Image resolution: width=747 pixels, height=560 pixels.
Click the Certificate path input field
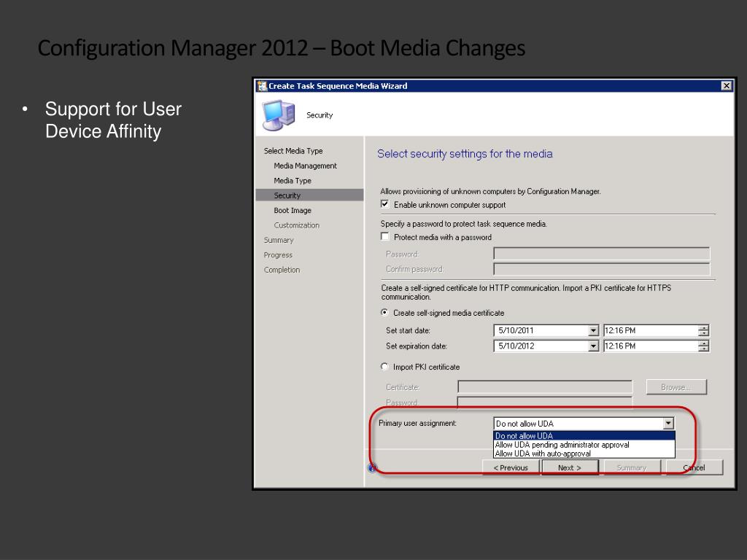[x=545, y=386]
